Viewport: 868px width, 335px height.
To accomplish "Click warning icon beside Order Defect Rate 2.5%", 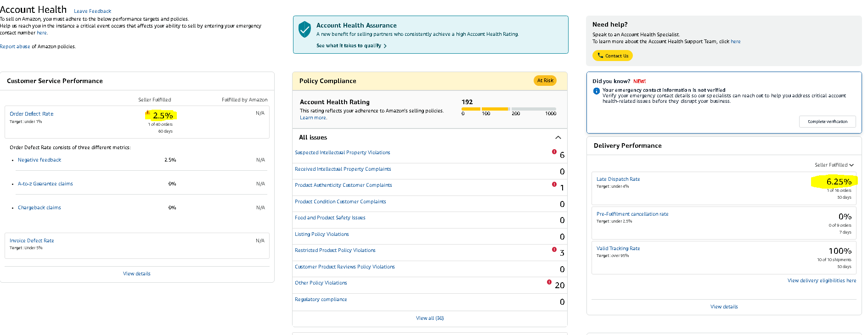I will [148, 113].
